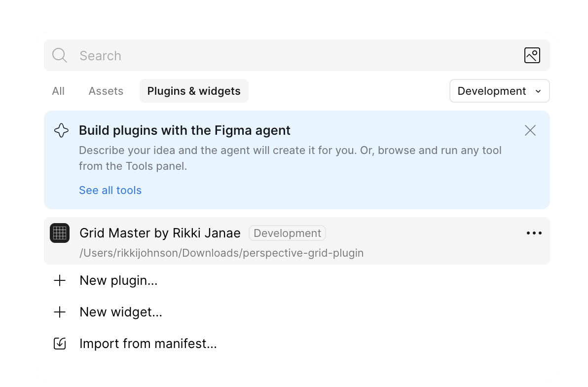Open the Development filter dropdown
Viewport: 588px width, 387px height.
tap(500, 91)
